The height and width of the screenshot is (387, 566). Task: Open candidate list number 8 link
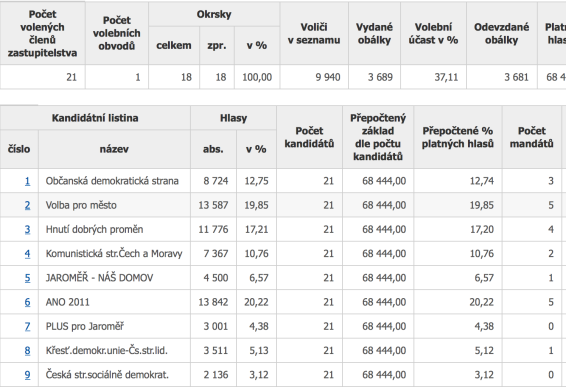[x=27, y=350]
